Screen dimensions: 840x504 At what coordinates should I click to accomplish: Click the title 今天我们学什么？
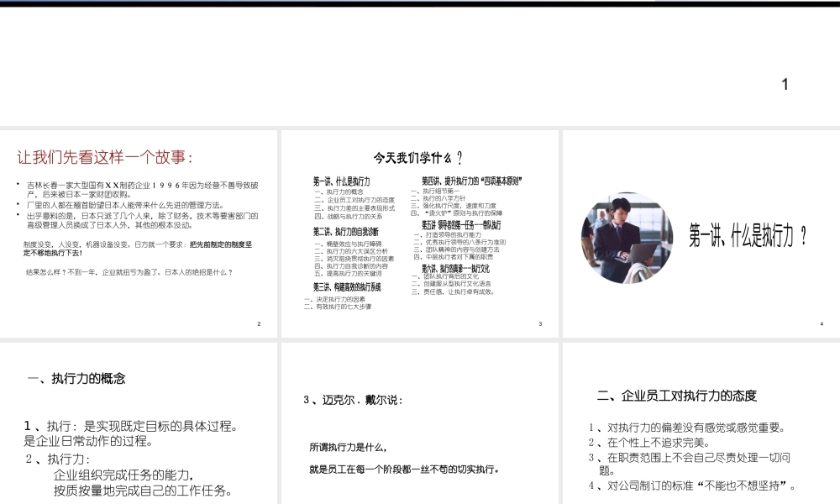[418, 157]
